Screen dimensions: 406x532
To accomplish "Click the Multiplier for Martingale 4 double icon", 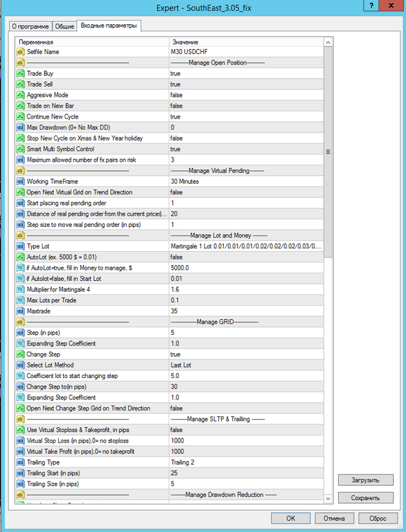I will (x=21, y=289).
